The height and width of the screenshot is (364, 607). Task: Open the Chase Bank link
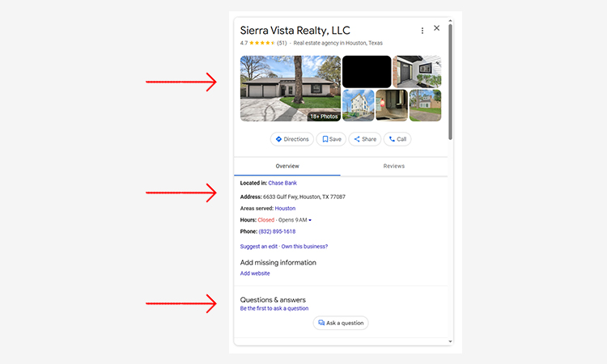(x=282, y=183)
